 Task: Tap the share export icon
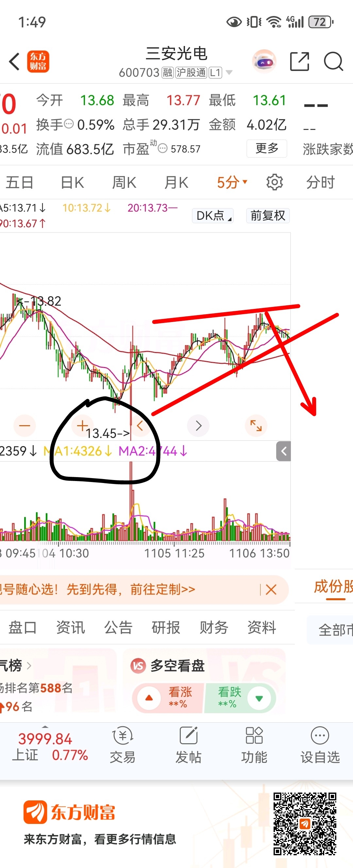(x=300, y=61)
